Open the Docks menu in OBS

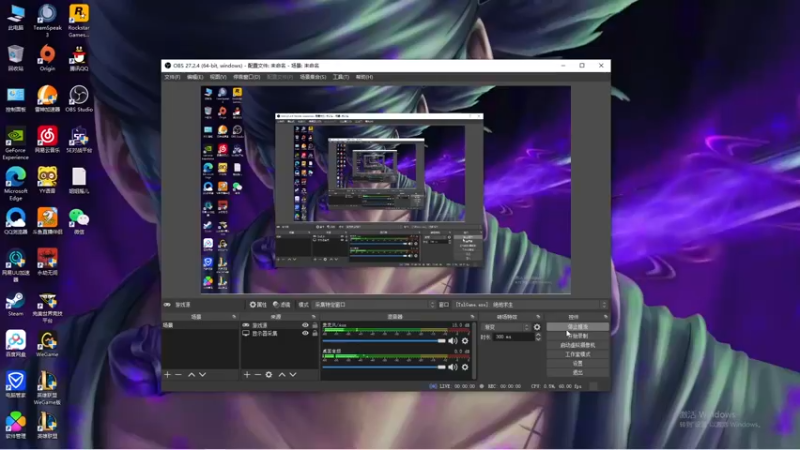tap(247, 77)
